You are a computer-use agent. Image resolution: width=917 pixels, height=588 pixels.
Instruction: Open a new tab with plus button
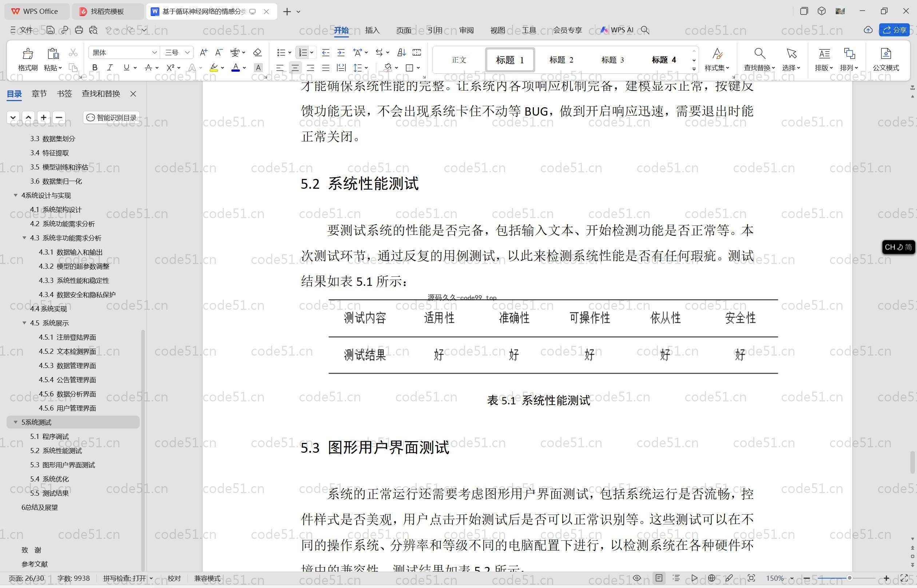(287, 12)
